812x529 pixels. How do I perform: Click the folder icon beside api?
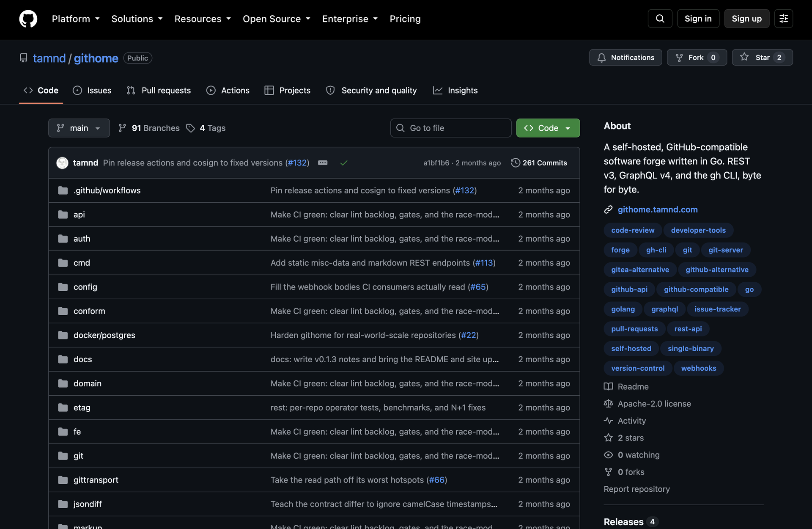(63, 215)
